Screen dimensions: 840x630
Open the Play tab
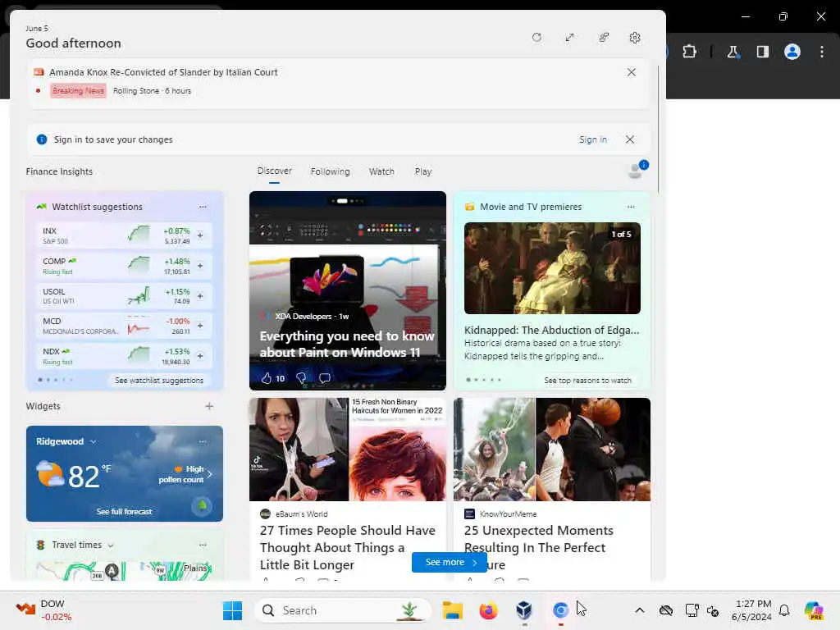422,171
